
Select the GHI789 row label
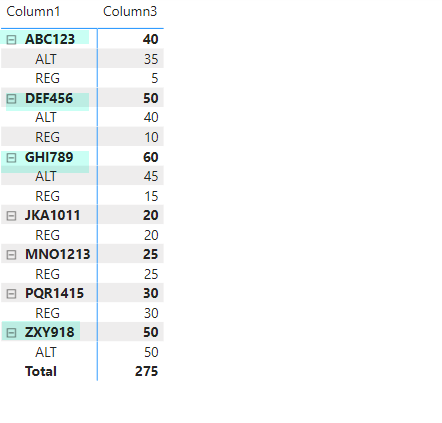[49, 157]
